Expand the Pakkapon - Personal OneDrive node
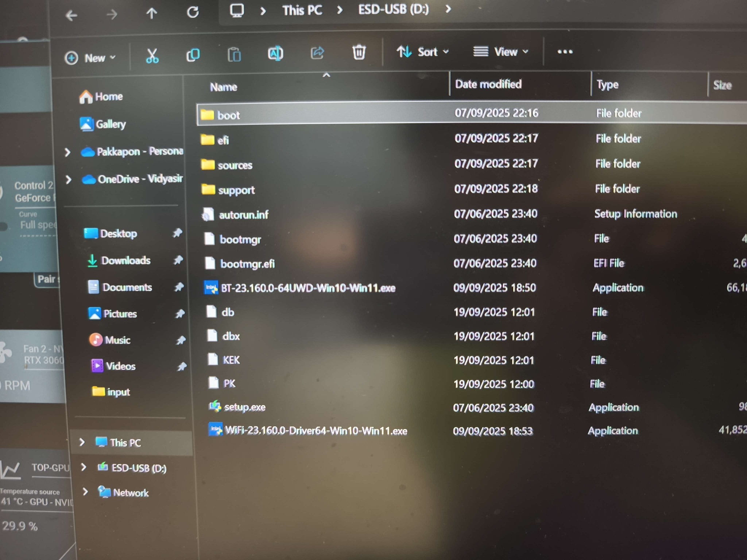This screenshot has width=747, height=560. (67, 152)
